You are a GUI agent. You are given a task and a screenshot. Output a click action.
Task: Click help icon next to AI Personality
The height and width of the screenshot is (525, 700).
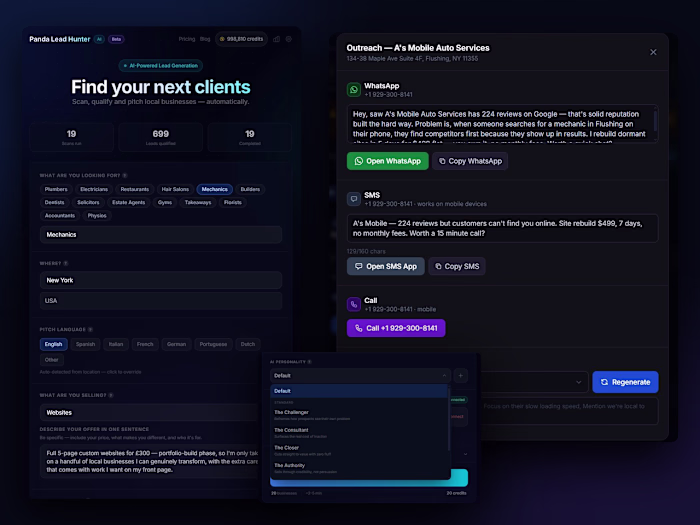point(309,362)
